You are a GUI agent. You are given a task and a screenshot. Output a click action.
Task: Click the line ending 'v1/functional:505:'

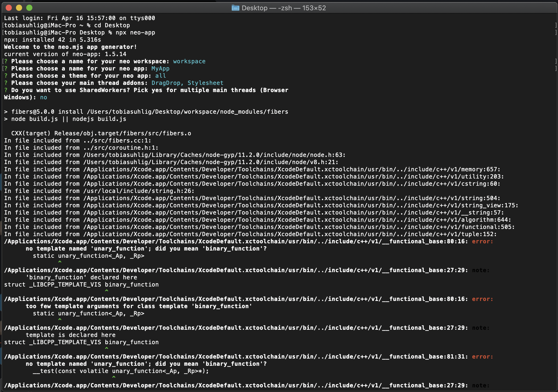pos(259,227)
